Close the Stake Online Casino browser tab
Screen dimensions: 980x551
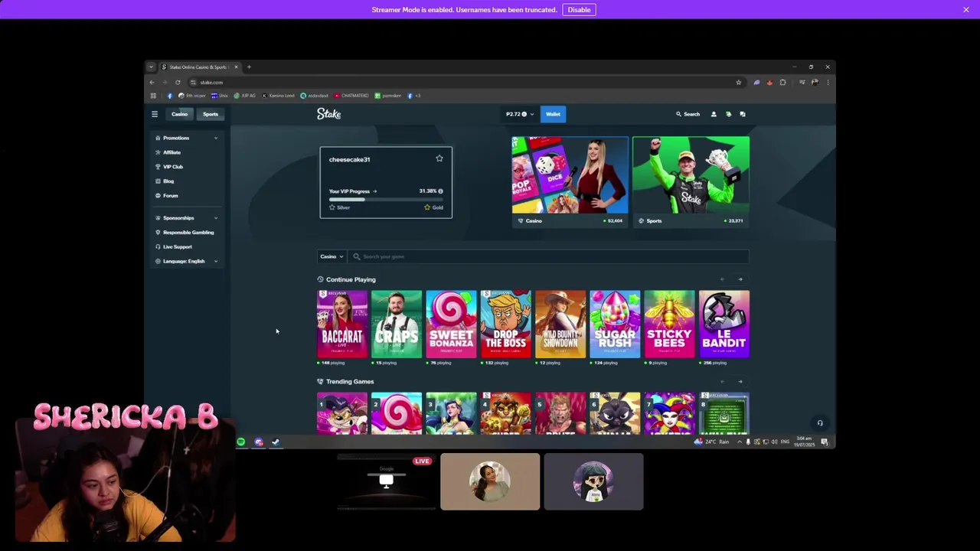click(x=236, y=67)
